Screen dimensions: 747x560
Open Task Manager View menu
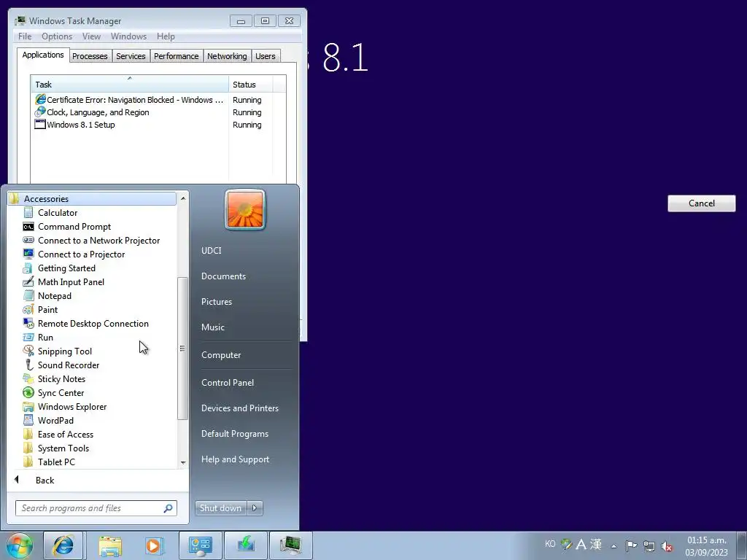click(91, 36)
